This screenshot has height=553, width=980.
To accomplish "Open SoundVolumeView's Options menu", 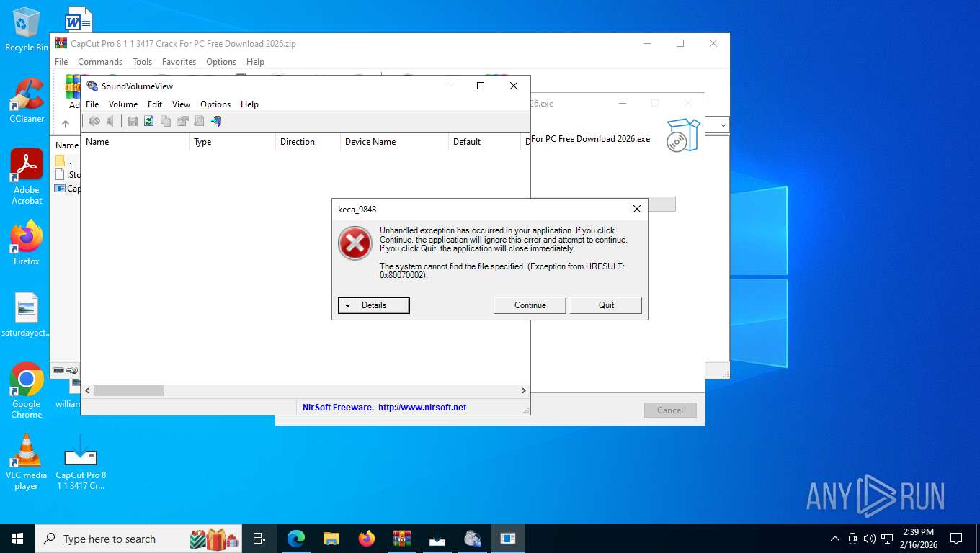I will [x=215, y=104].
